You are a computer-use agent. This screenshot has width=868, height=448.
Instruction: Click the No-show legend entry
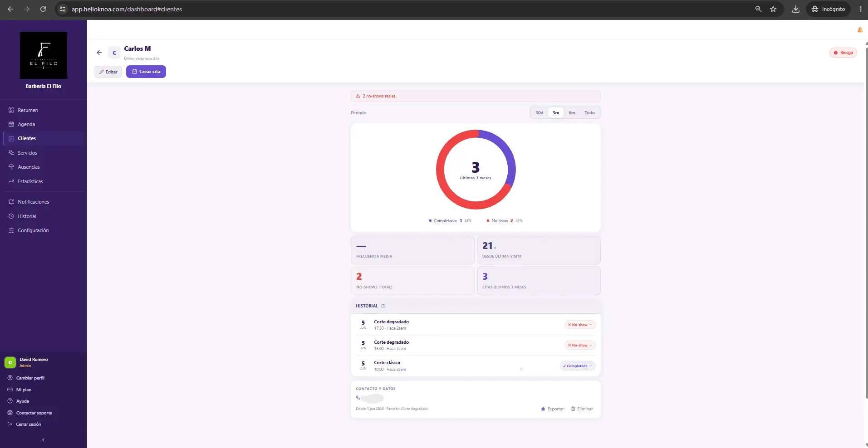pos(505,221)
